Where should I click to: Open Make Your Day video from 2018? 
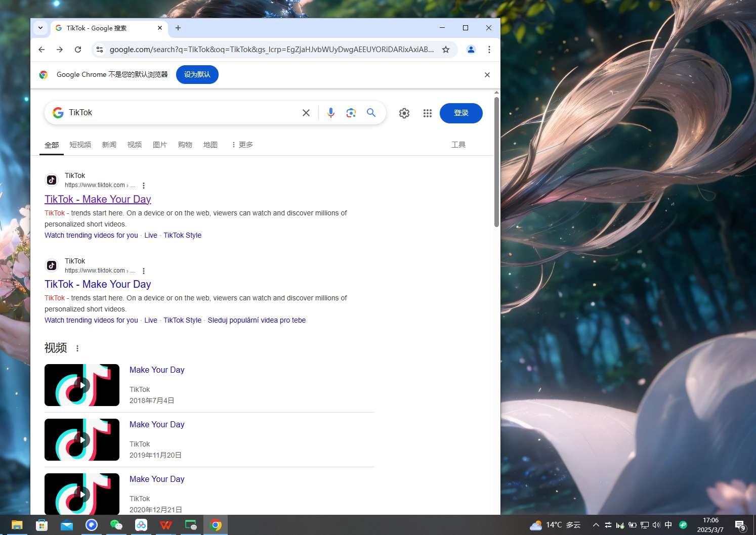[157, 370]
